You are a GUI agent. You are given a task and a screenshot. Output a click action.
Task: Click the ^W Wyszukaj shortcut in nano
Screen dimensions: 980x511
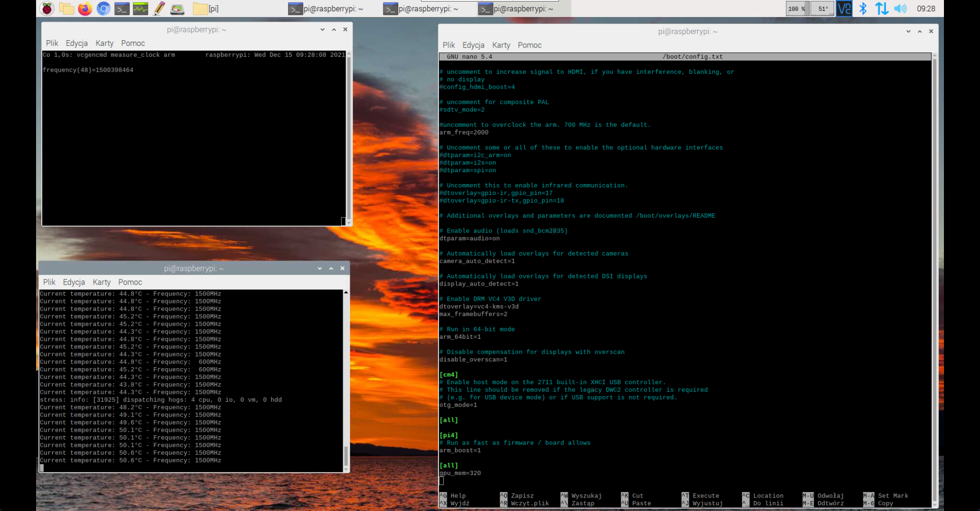(581, 496)
